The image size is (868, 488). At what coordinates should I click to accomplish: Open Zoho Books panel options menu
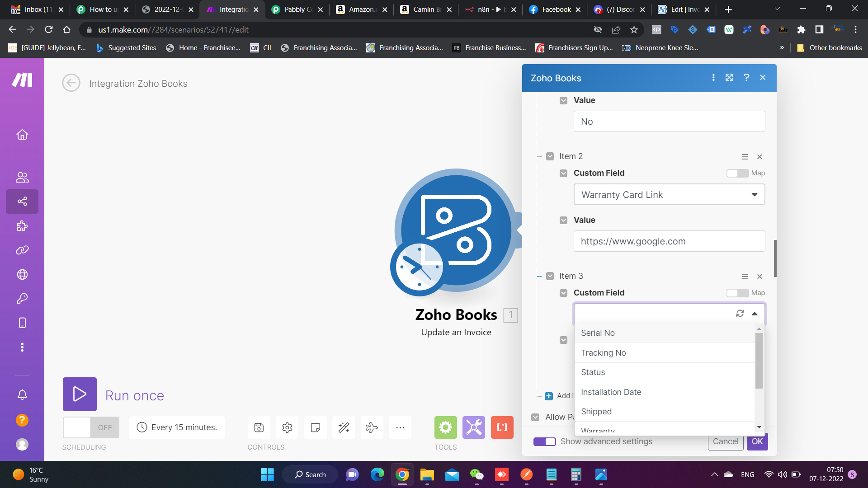(713, 78)
